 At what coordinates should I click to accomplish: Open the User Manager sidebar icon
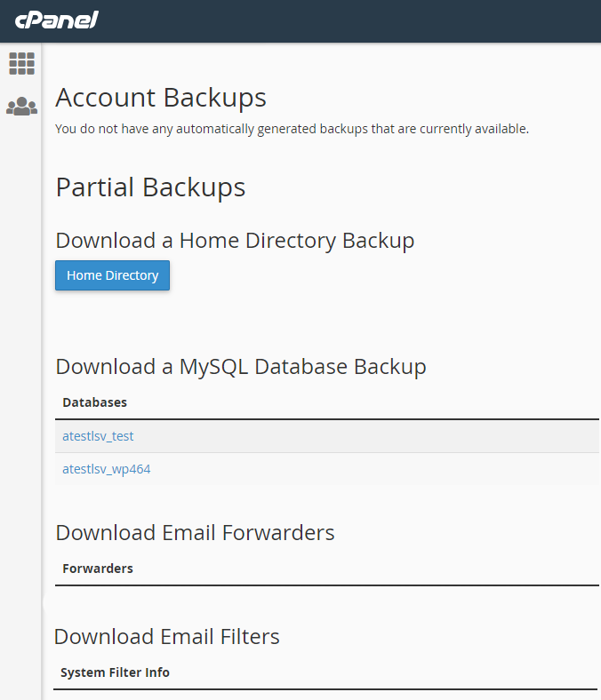pyautogui.click(x=21, y=107)
